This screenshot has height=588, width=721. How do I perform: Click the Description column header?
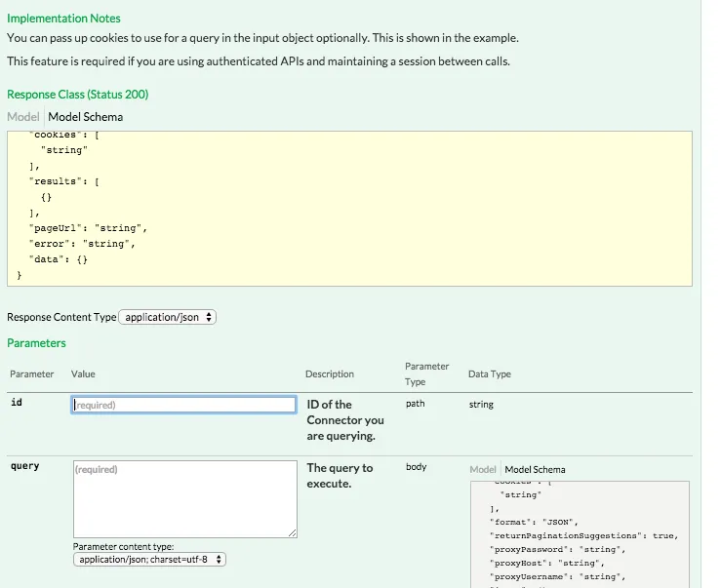[x=330, y=374]
